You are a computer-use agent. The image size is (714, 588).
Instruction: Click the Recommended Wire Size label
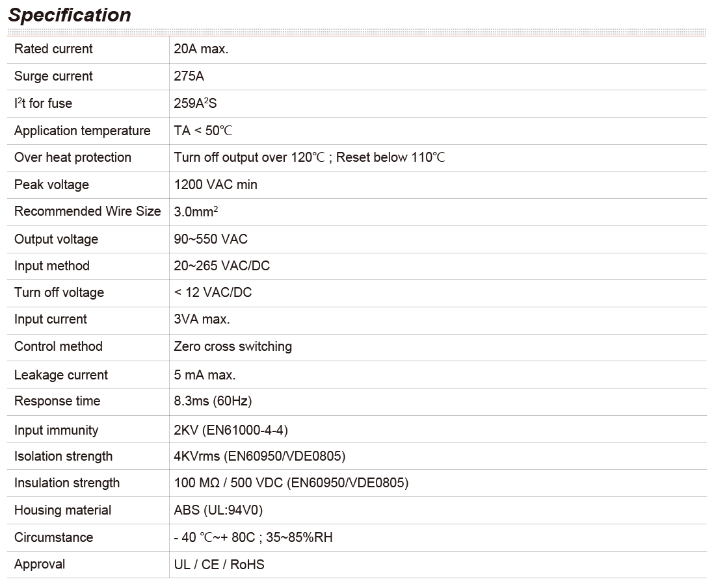[87, 212]
